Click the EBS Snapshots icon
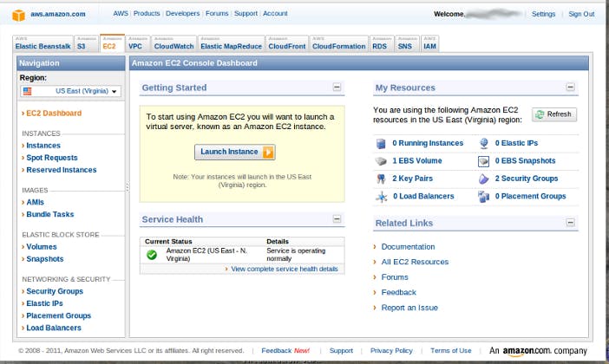The width and height of the screenshot is (609, 364). (483, 161)
